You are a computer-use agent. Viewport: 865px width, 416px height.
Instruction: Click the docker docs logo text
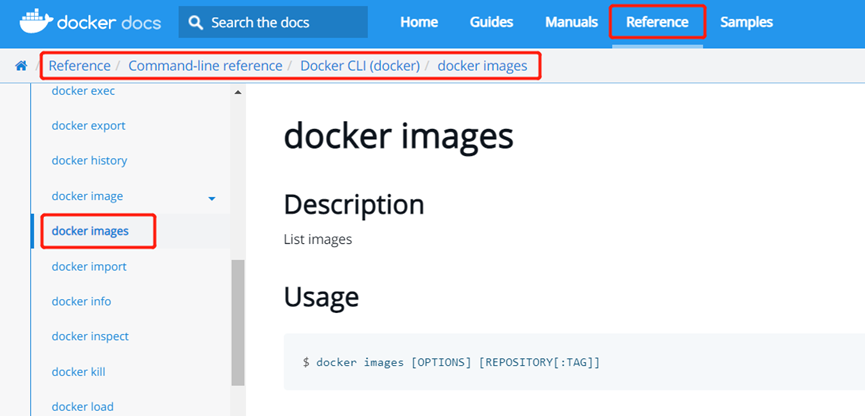point(109,23)
